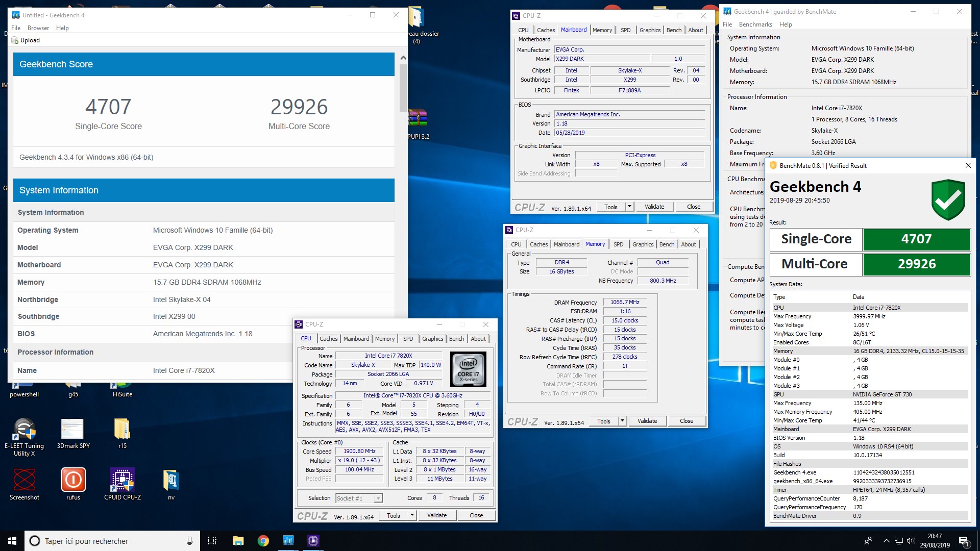
Task: Click Close in CPU-Z Mainboard window
Action: click(694, 207)
